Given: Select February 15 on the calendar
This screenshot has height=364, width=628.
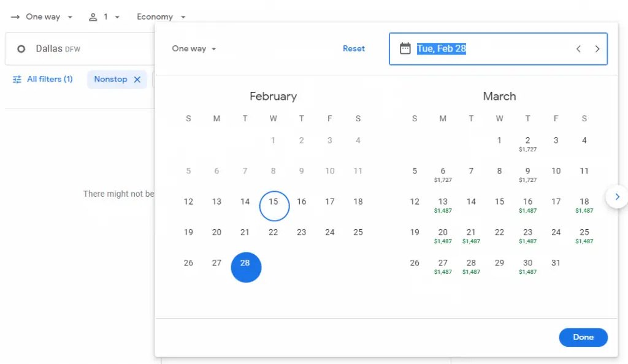Looking at the screenshot, I should pos(274,202).
